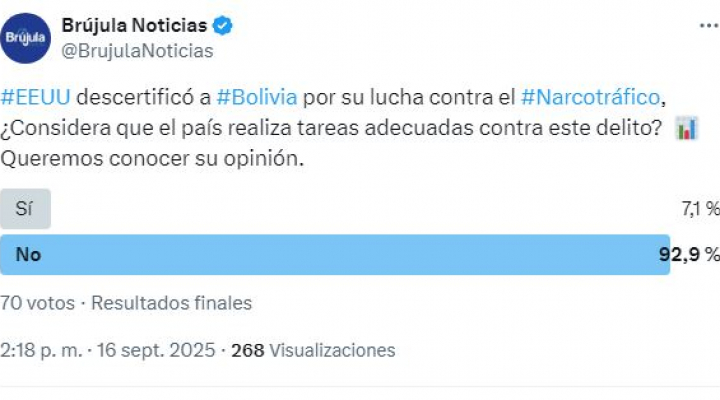Click the Resultados finales label
Image resolution: width=720 pixels, height=400 pixels.
click(x=171, y=303)
